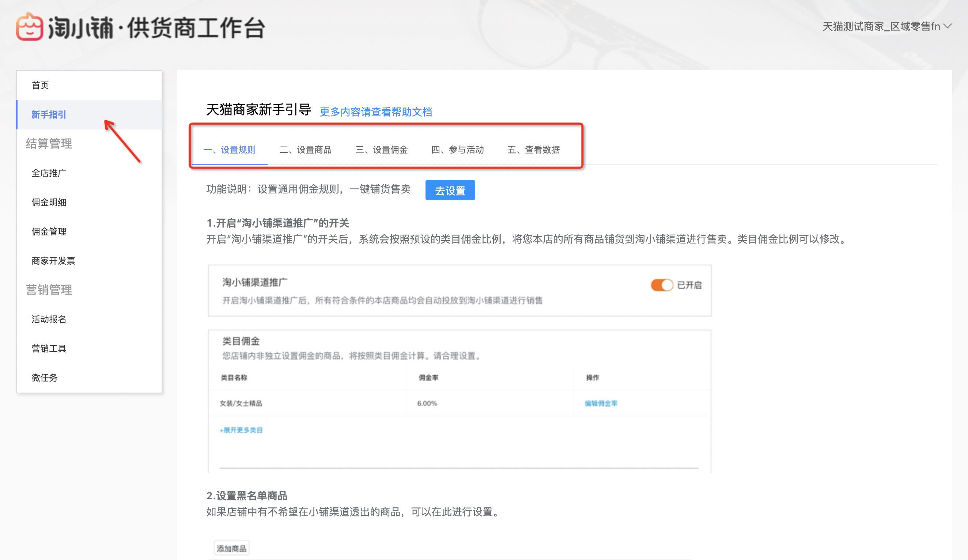Click the 佣金率 column header
The image size is (968, 560).
pyautogui.click(x=428, y=378)
